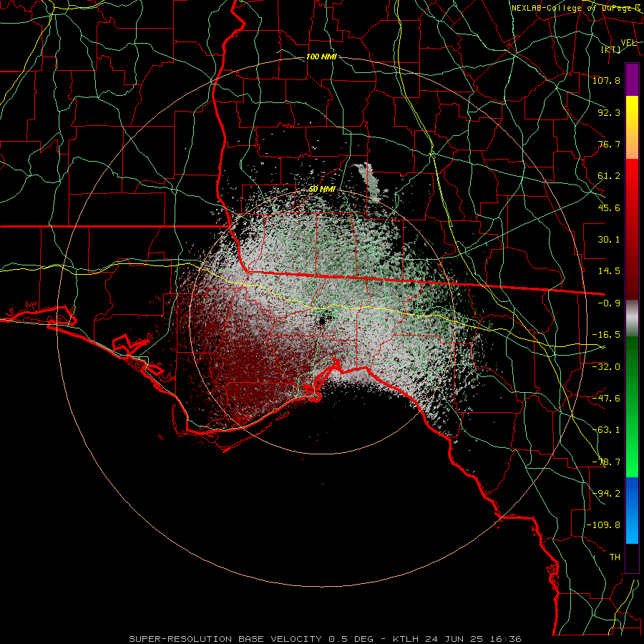Click the -0.9 velocity scale value
The height and width of the screenshot is (644, 644).
coord(609,303)
